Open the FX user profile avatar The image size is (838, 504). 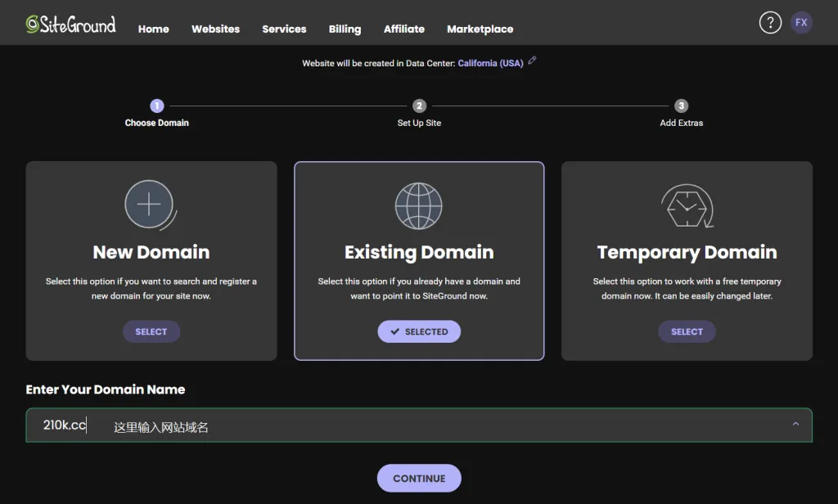(801, 23)
